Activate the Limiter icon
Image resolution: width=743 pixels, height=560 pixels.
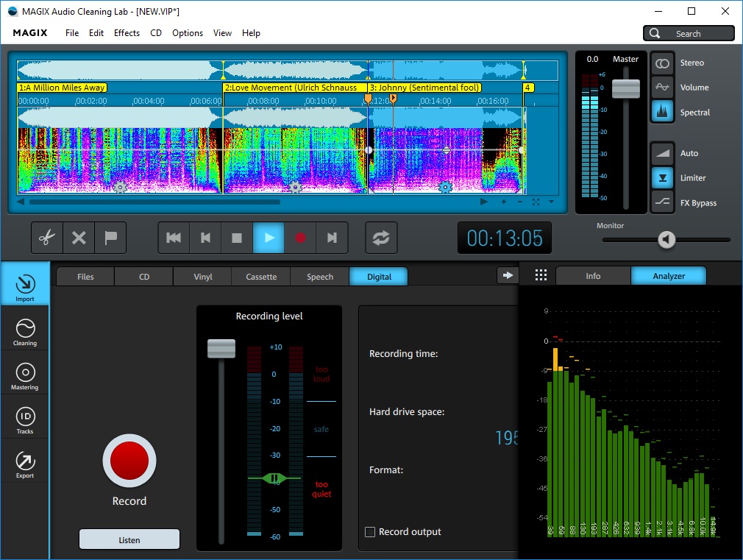[661, 177]
